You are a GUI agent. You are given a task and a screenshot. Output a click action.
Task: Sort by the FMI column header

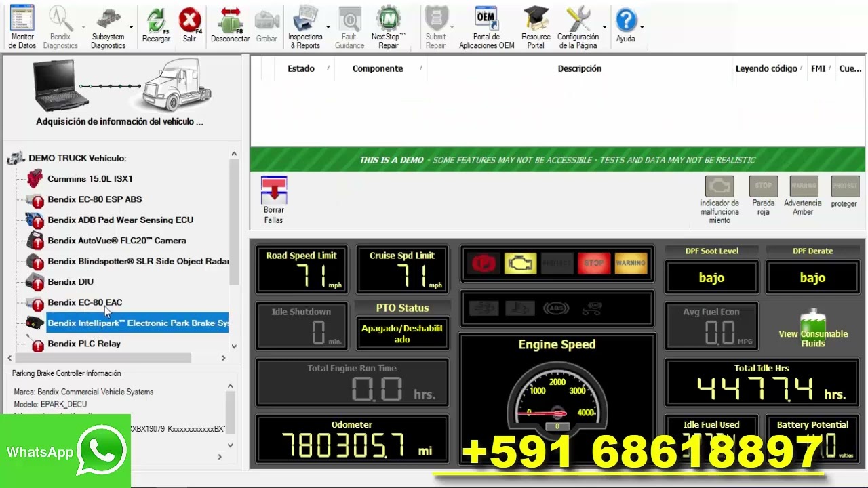[818, 68]
